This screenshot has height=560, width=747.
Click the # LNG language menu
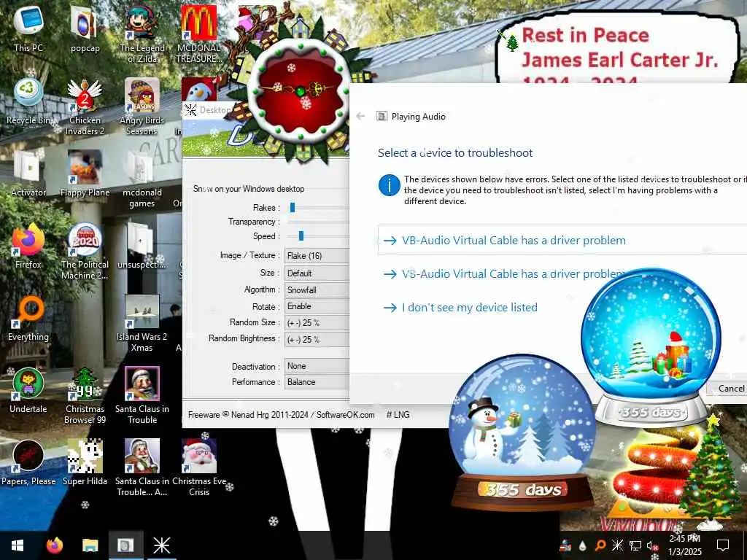coord(398,415)
